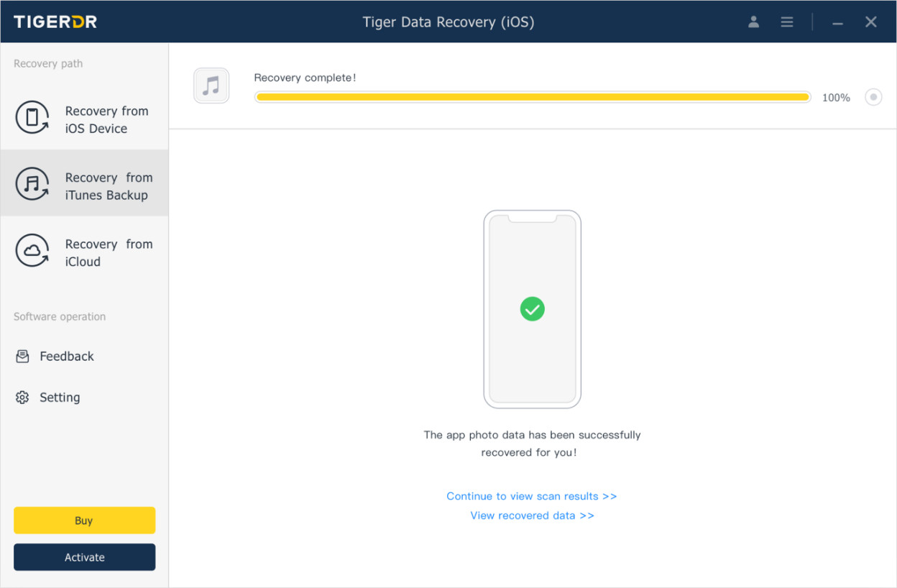
Task: Click the successfully recovered message text
Action: (532, 444)
